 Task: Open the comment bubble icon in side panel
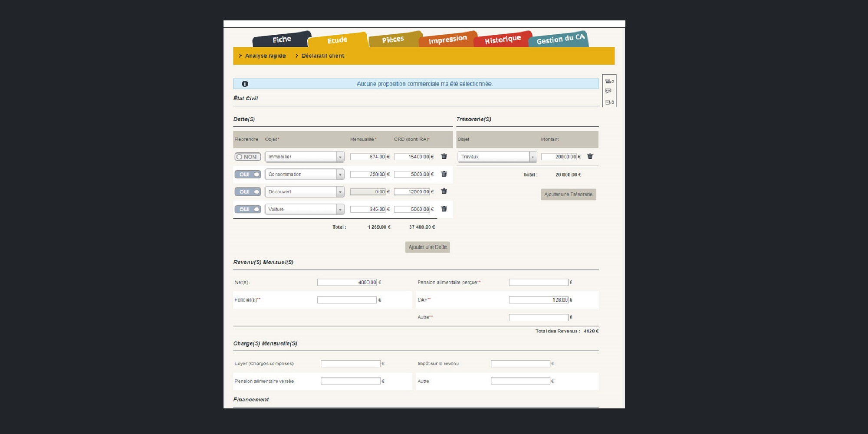point(608,91)
